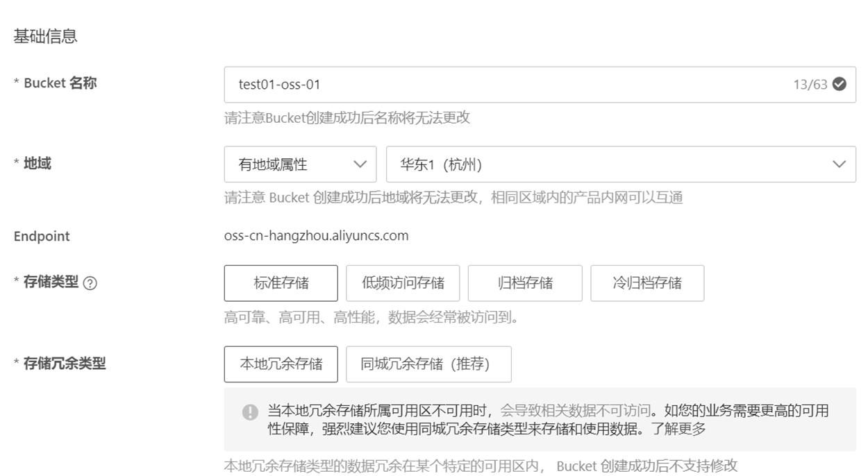Click the warning exclamation icon in notice
The height and width of the screenshot is (476, 868).
click(250, 412)
